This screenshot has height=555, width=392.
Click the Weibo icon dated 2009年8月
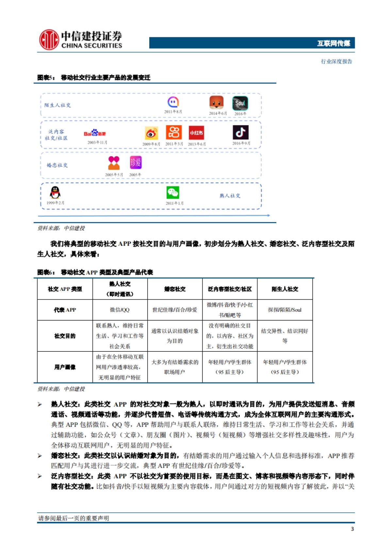point(151,133)
